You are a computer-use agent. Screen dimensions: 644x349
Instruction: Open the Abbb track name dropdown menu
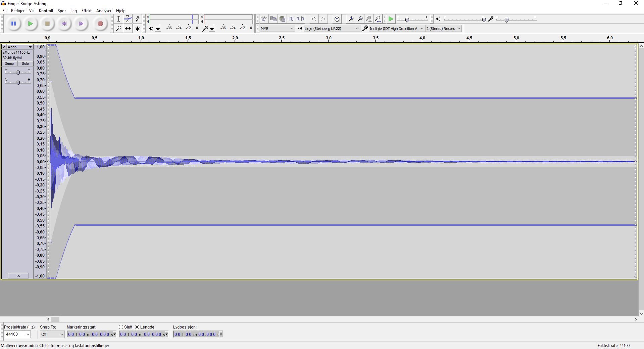[20, 47]
